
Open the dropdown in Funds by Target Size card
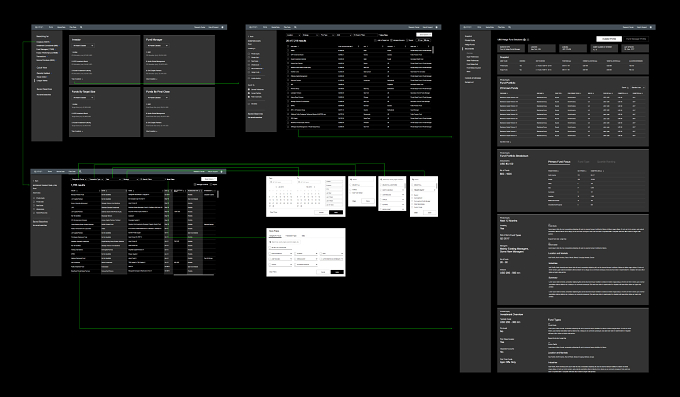(83, 98)
